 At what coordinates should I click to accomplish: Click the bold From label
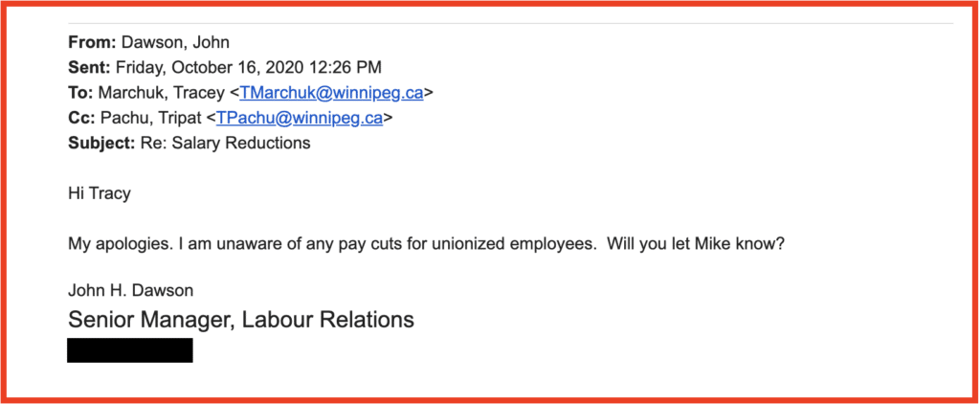(x=93, y=42)
